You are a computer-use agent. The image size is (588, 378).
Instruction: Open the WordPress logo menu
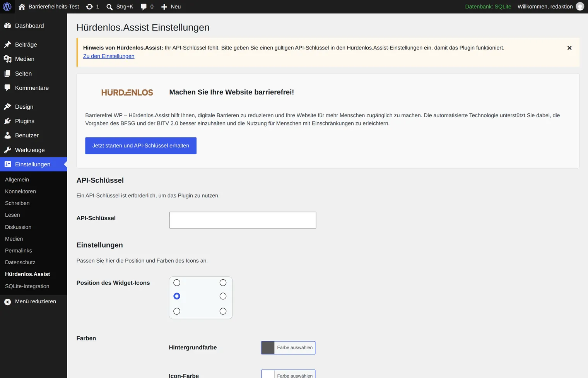[7, 7]
